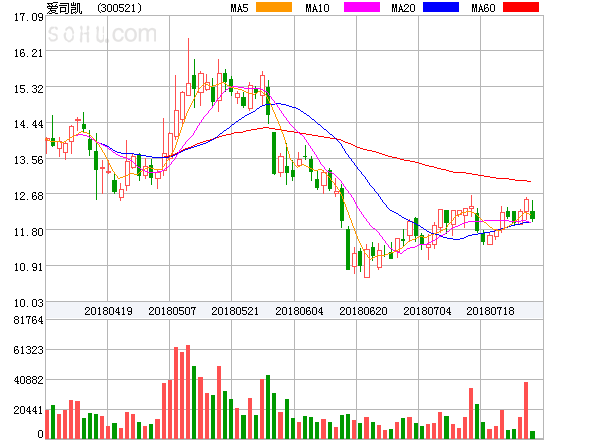The height and width of the screenshot is (440, 600).
Task: Click the 20180507 date marker
Action: point(172,311)
